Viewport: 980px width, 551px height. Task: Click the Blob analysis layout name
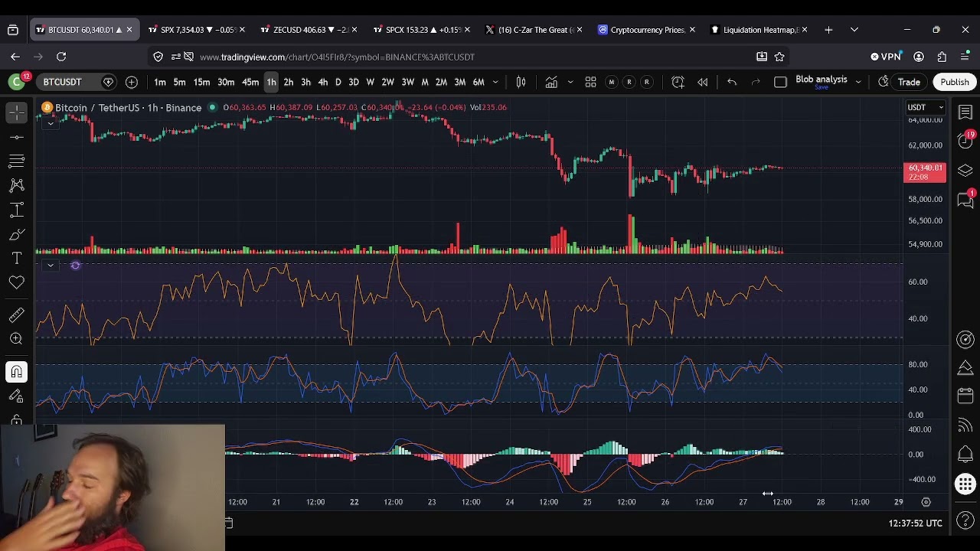coord(821,80)
